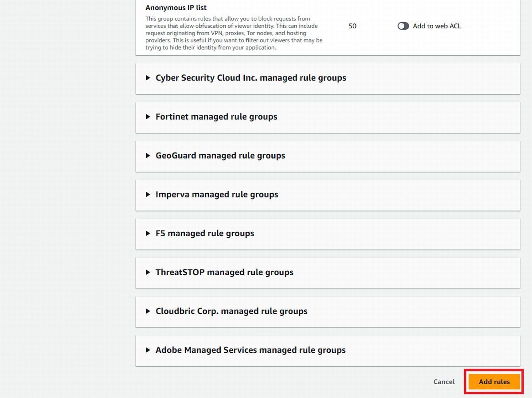Image resolution: width=532 pixels, height=398 pixels.
Task: Click the triangle icon beside F5
Action: (148, 234)
